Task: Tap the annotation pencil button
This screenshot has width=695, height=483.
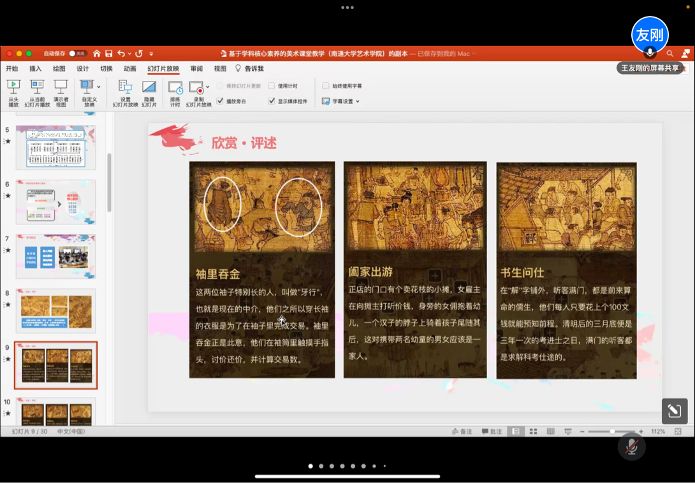Action: point(675,411)
